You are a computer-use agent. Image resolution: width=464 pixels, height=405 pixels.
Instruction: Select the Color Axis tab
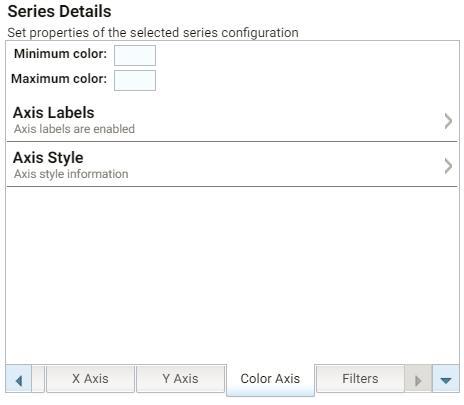click(x=270, y=379)
